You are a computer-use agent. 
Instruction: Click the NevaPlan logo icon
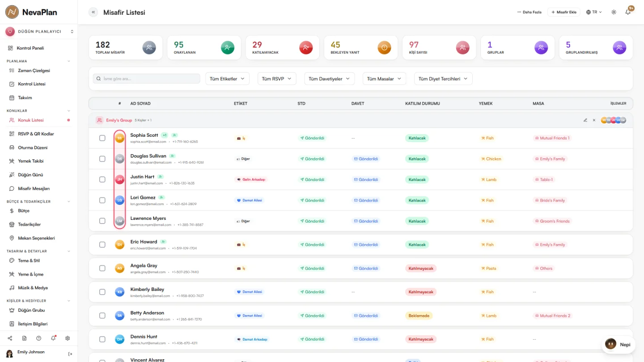12,12
